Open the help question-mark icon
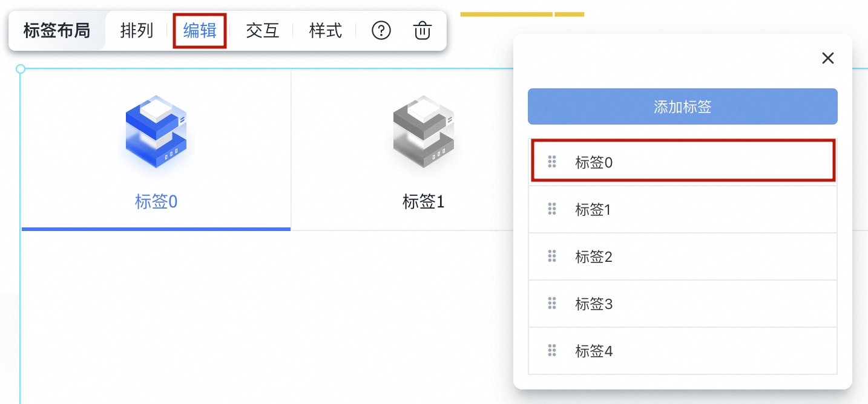 click(x=381, y=30)
